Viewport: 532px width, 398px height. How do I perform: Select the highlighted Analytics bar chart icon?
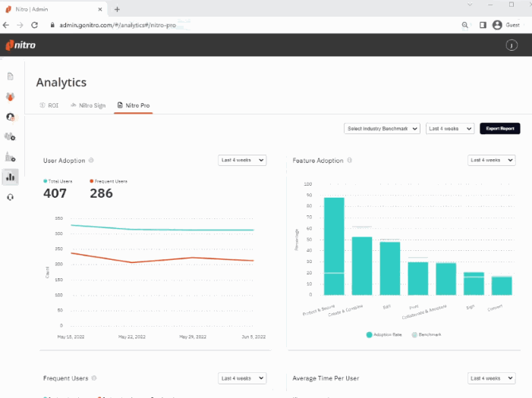(x=11, y=177)
